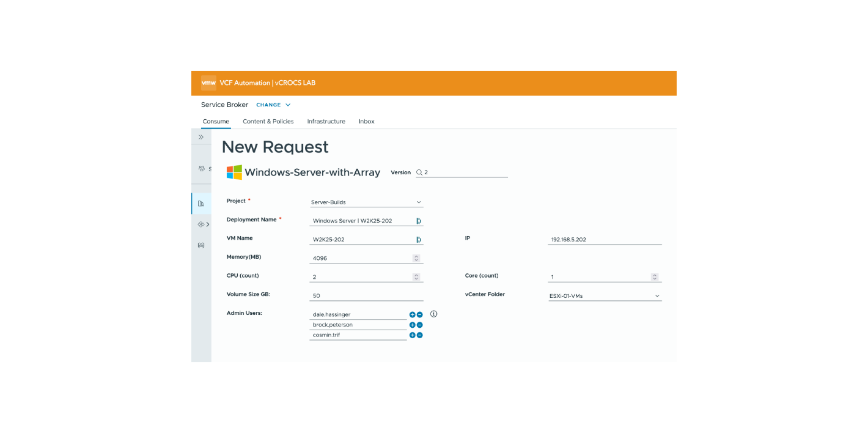868x433 pixels.
Task: Click the Memory(MB) stepper arrows
Action: coord(416,258)
